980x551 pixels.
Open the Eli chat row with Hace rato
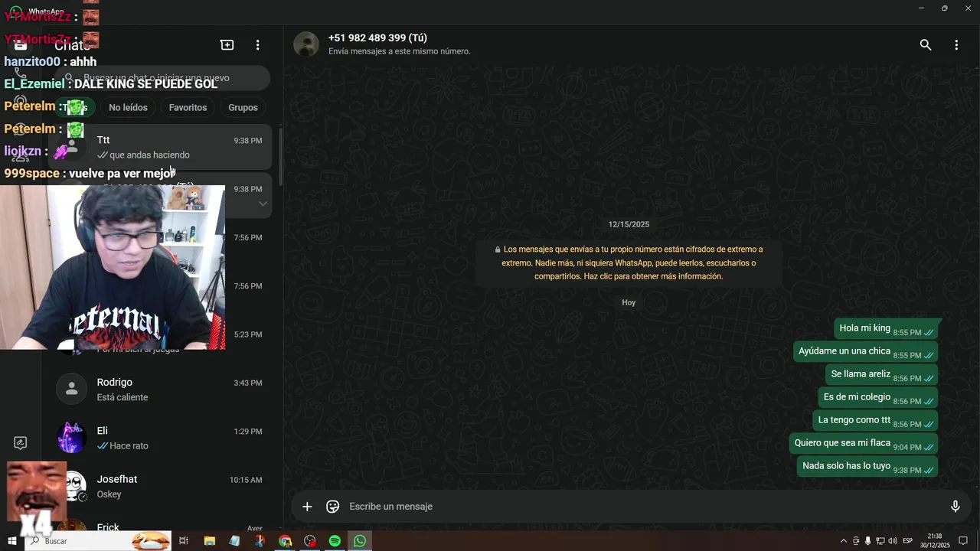pyautogui.click(x=160, y=438)
